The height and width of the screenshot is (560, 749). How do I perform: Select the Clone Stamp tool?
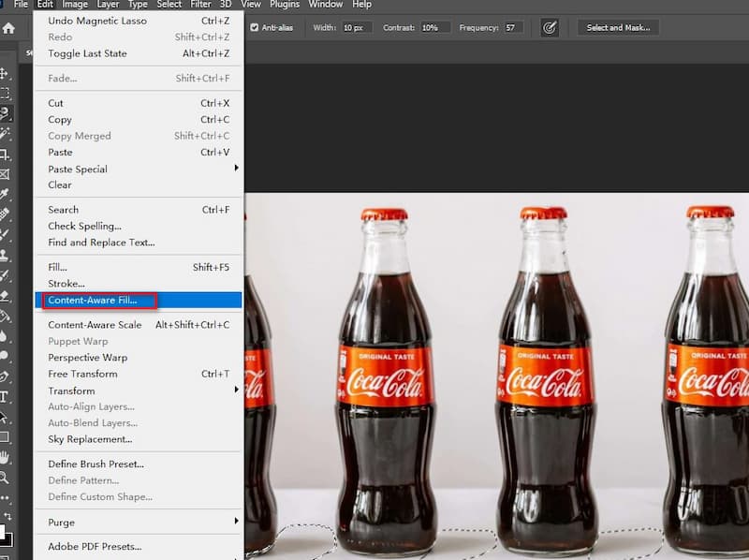coord(5,255)
